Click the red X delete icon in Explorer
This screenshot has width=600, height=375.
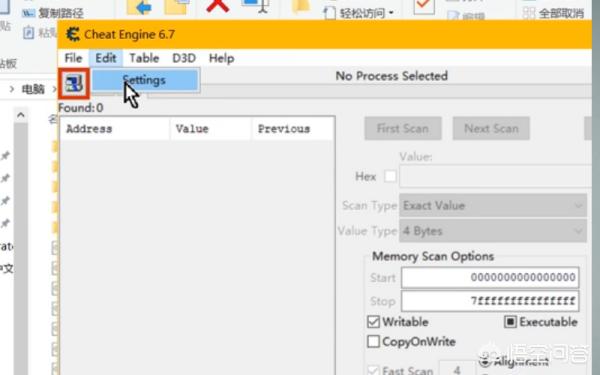(217, 6)
